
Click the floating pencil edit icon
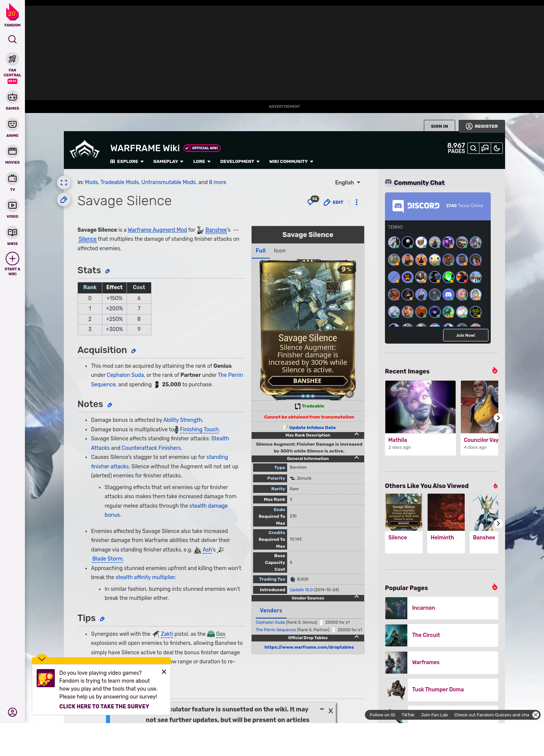pyautogui.click(x=64, y=200)
